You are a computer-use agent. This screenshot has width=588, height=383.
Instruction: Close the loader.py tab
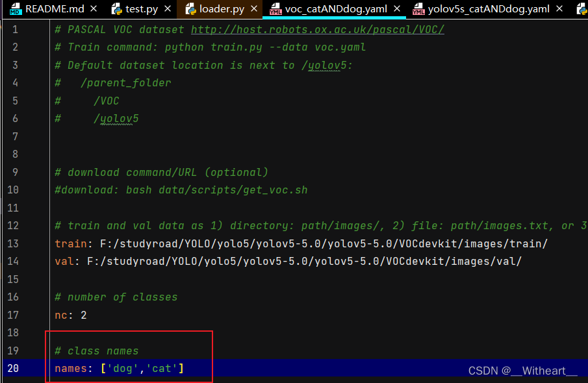pos(254,8)
